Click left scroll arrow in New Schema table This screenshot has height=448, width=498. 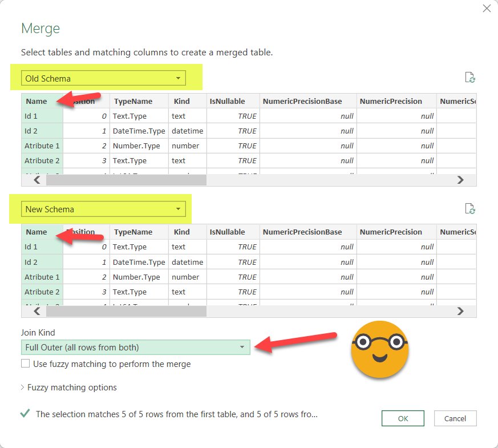tap(37, 311)
